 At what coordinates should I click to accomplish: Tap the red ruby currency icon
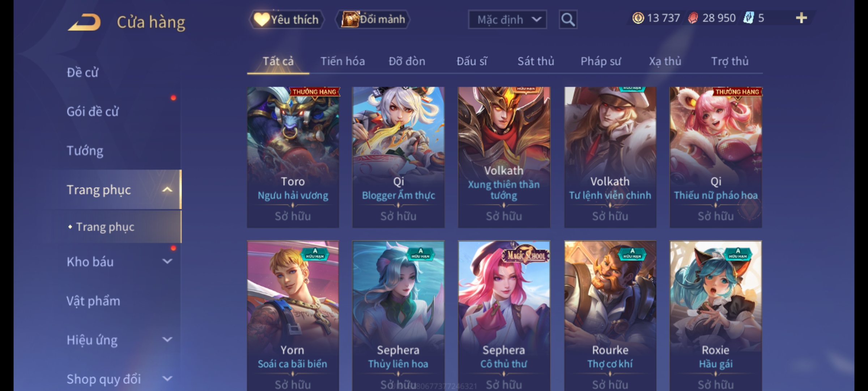pos(693,18)
